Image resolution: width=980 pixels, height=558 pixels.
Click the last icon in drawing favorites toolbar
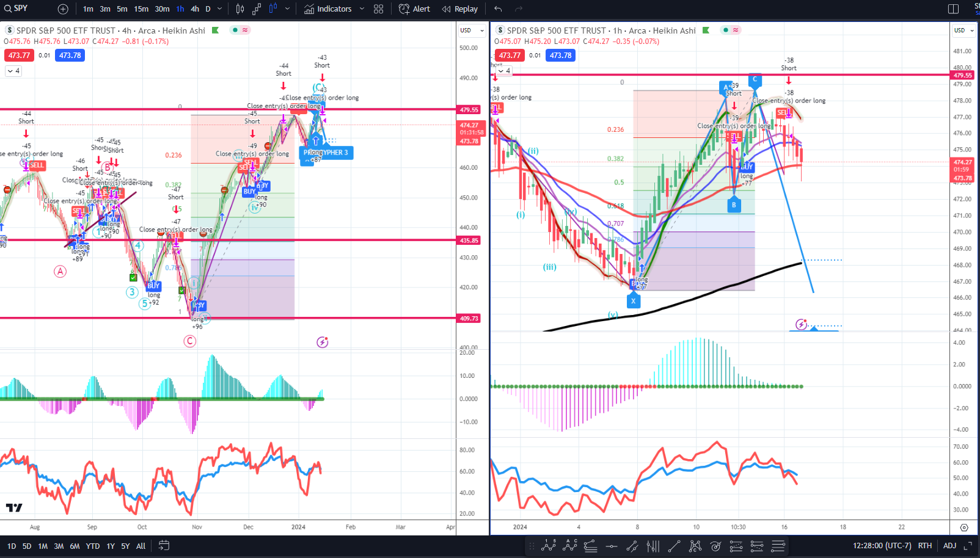point(778,546)
